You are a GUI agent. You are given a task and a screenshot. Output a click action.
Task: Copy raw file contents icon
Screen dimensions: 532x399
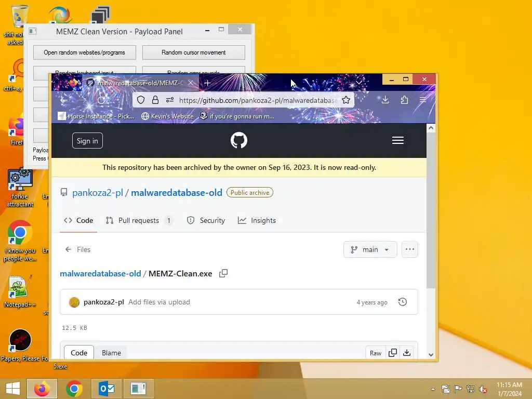[x=393, y=353]
